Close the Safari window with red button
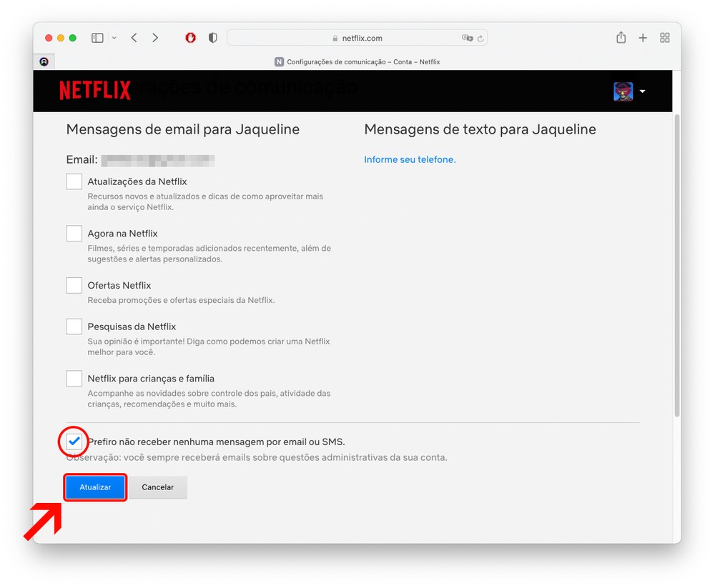 (49, 38)
